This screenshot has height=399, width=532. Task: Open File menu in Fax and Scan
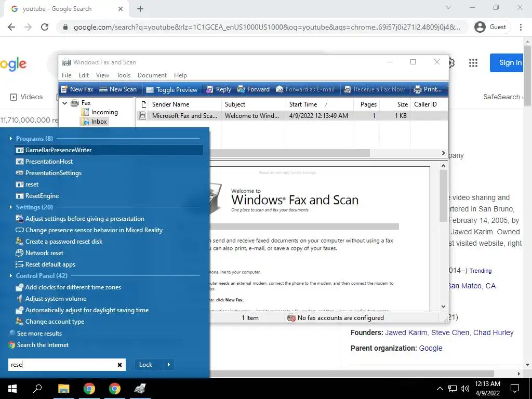(x=66, y=75)
